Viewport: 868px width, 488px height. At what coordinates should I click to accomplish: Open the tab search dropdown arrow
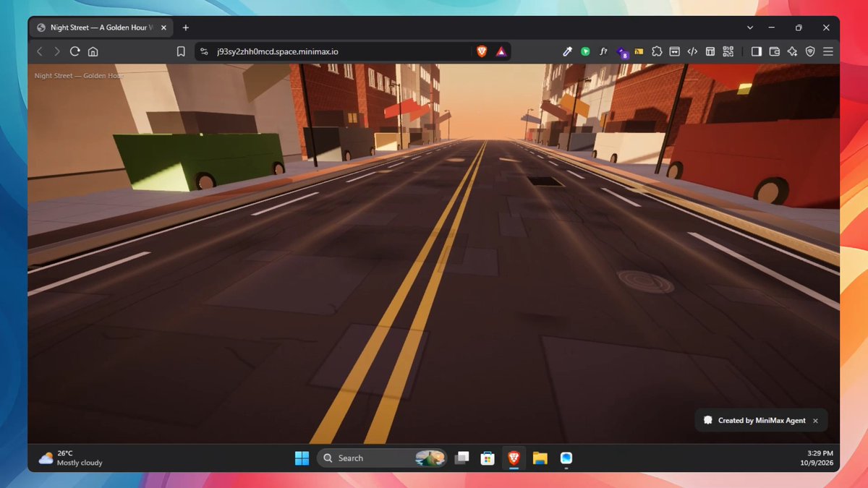tap(750, 27)
